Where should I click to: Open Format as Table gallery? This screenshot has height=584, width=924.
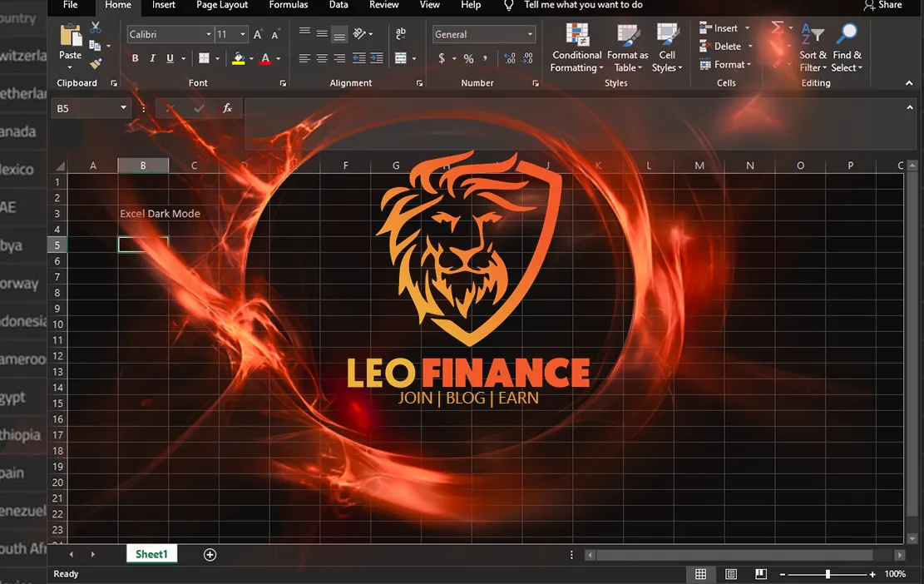tap(628, 47)
